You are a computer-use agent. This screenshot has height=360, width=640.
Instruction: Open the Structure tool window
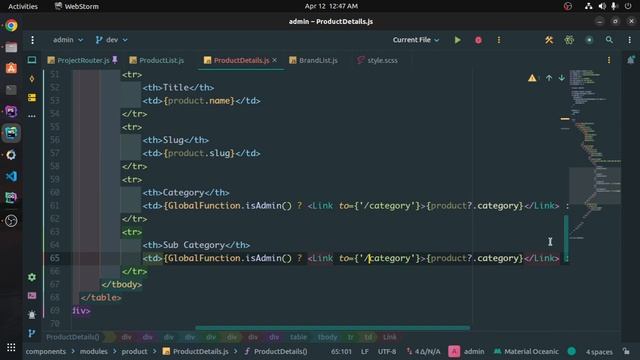(32, 98)
